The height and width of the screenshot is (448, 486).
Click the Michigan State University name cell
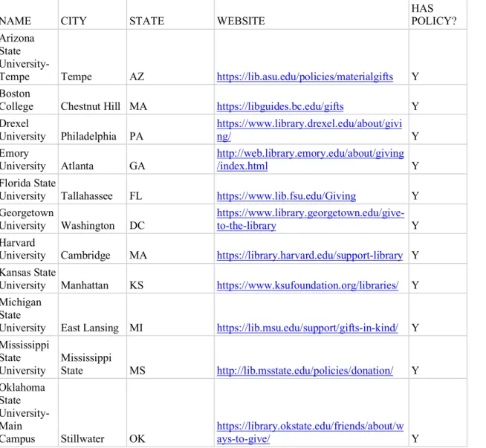pos(29,314)
